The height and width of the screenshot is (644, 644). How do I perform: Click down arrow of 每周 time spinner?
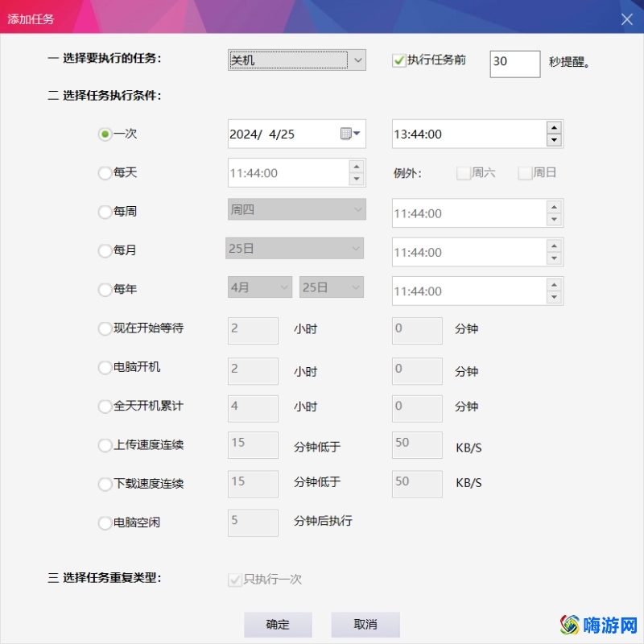pyautogui.click(x=554, y=219)
